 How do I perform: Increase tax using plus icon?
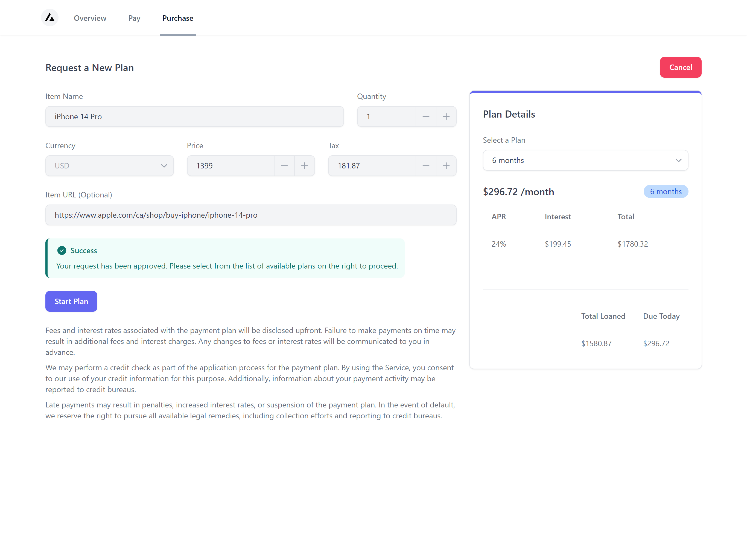pos(446,166)
